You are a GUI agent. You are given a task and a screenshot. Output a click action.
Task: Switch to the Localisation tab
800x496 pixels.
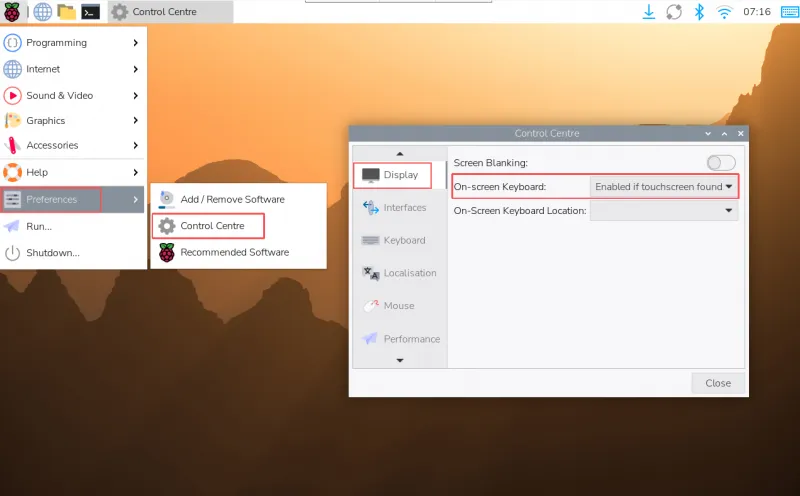coord(398,273)
